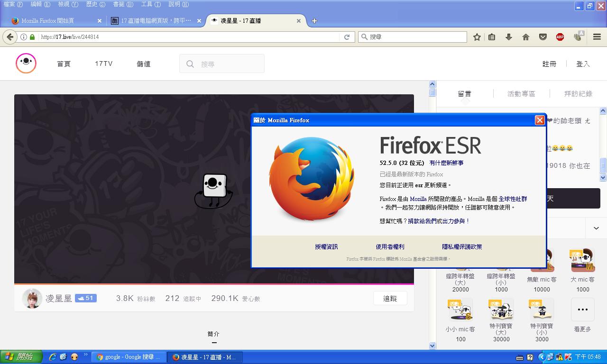Viewport: 607px width, 364px height.
Task: Select the 無敵 mic 客 gift icon
Action: pos(542,260)
